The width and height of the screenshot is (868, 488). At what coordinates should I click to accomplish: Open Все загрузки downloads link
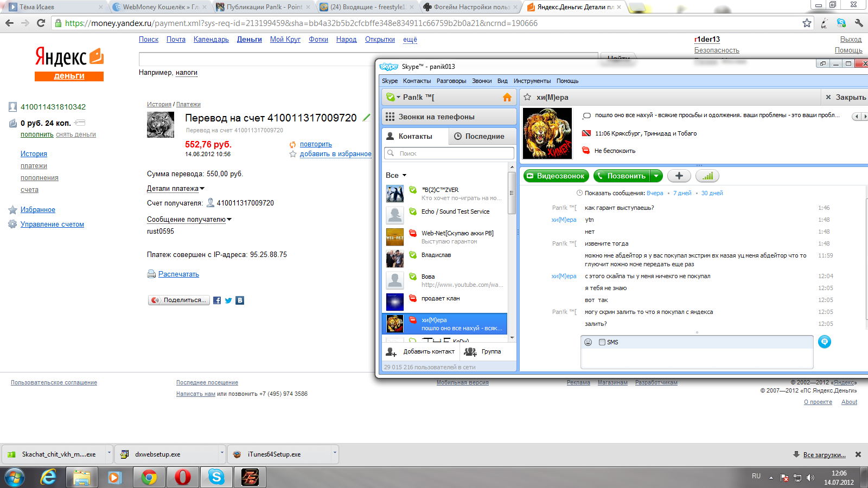(x=824, y=455)
